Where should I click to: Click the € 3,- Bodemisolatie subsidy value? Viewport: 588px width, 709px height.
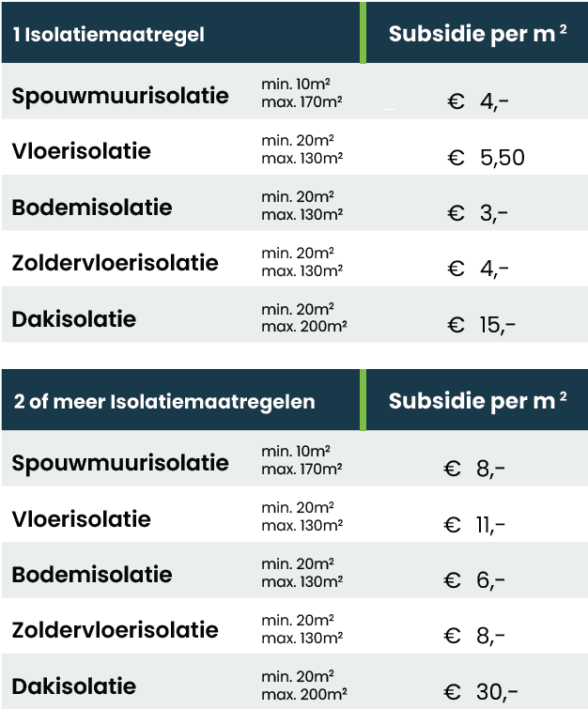click(x=478, y=213)
